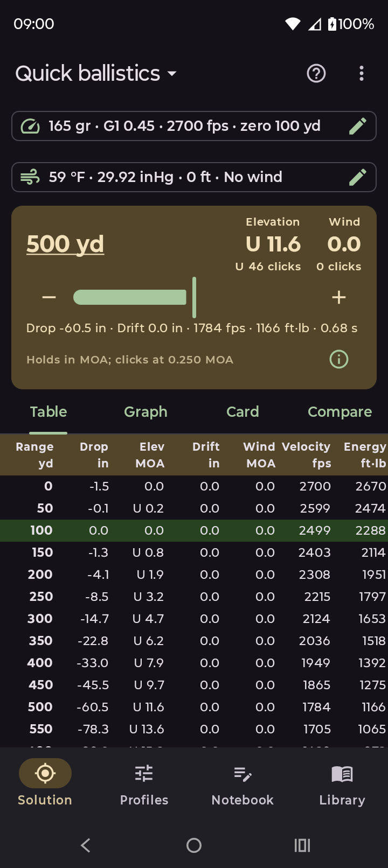Increase range with the plus button
This screenshot has height=868, width=388.
(339, 297)
